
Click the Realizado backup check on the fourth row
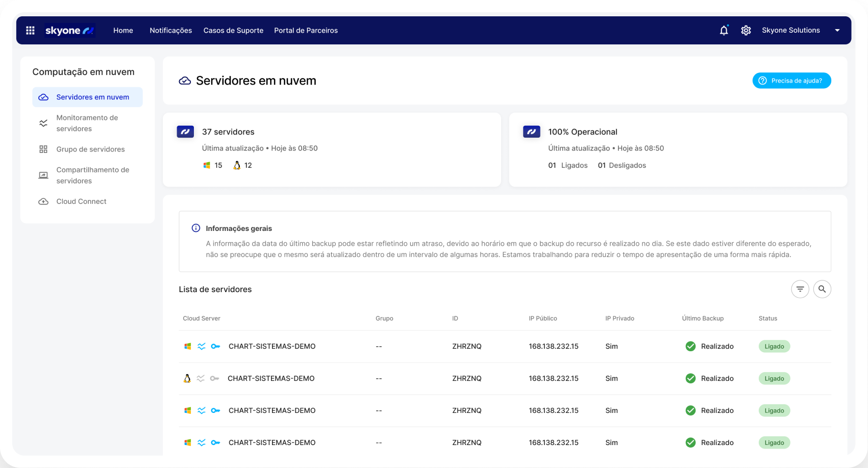(690, 443)
